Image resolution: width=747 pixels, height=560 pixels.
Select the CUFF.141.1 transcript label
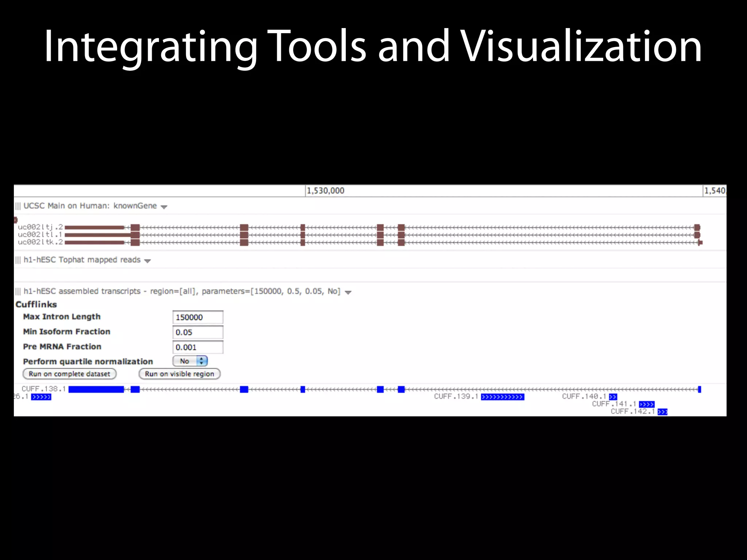tap(614, 404)
